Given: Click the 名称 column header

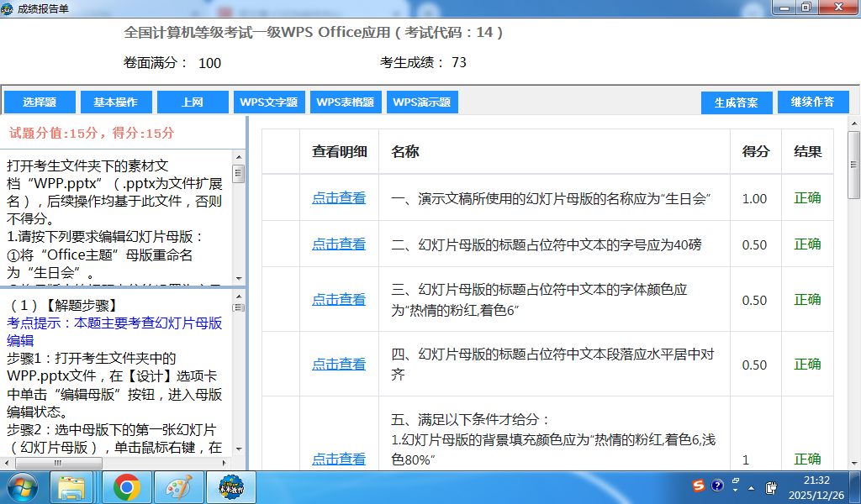Looking at the screenshot, I should pos(555,152).
